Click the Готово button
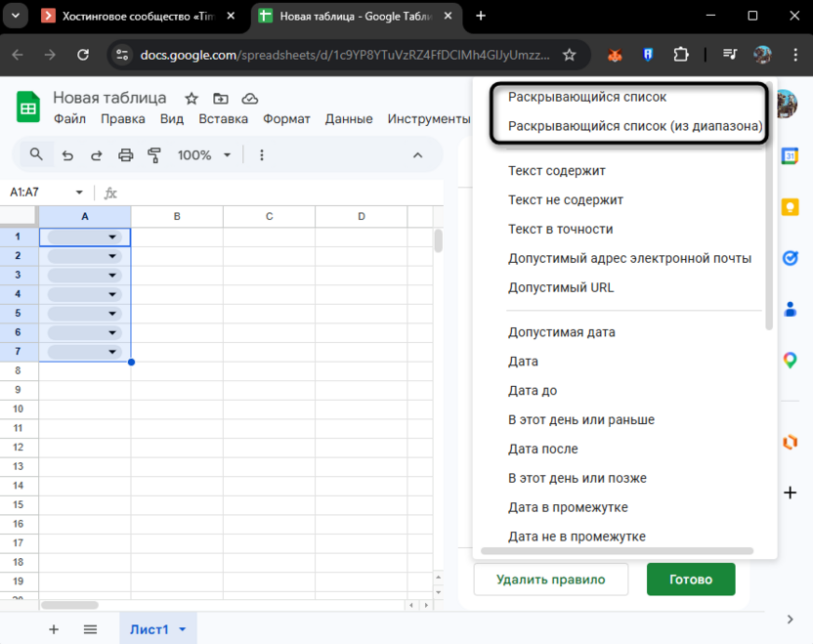Screen dimensions: 813x644 [x=690, y=580]
